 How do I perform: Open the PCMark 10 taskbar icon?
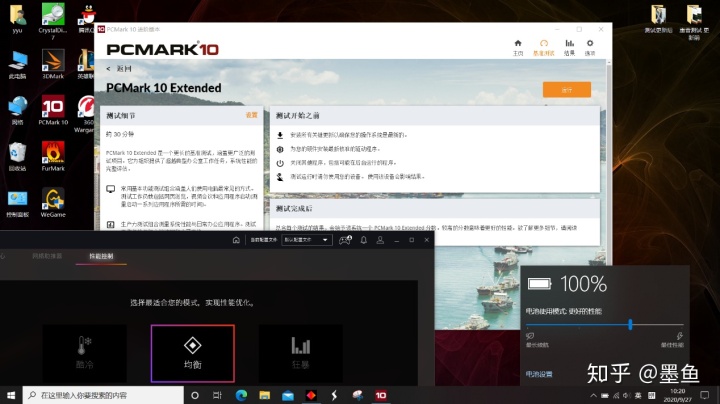coord(381,395)
